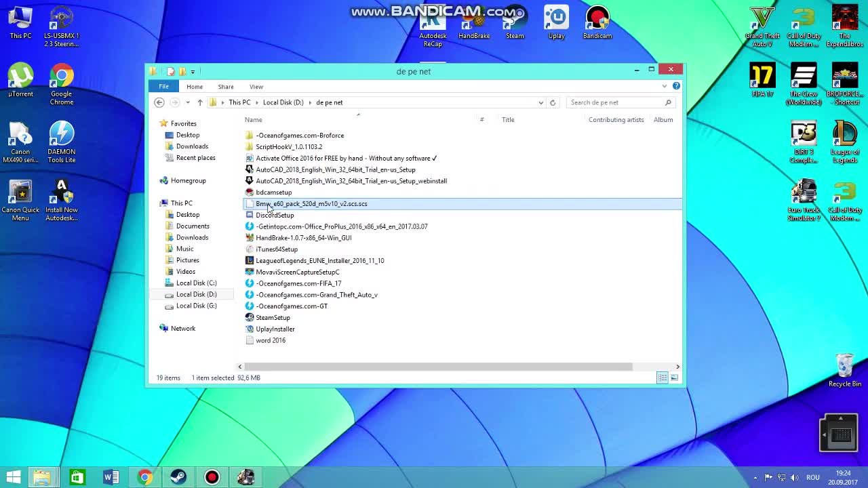
Task: Open the File tab in Explorer
Action: (x=163, y=86)
